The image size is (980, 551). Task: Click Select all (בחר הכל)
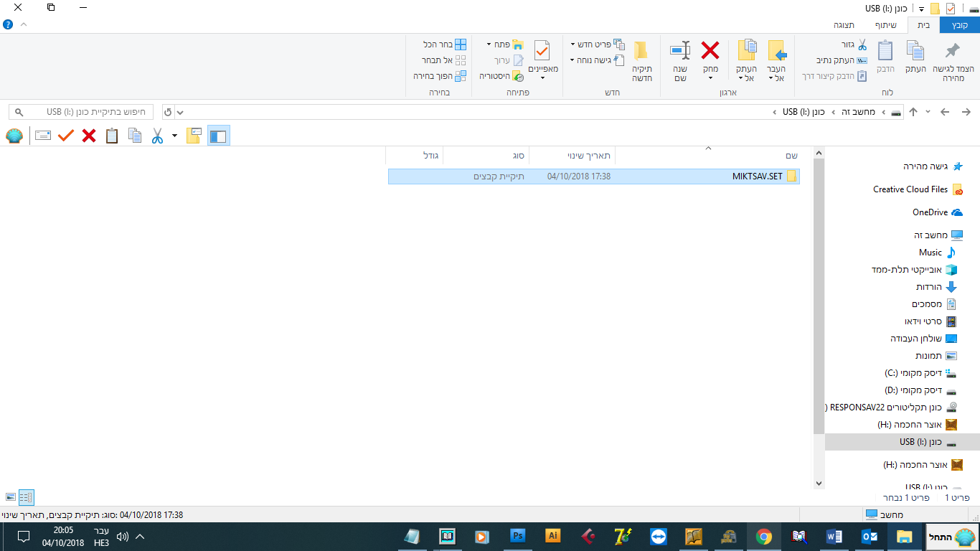(445, 44)
